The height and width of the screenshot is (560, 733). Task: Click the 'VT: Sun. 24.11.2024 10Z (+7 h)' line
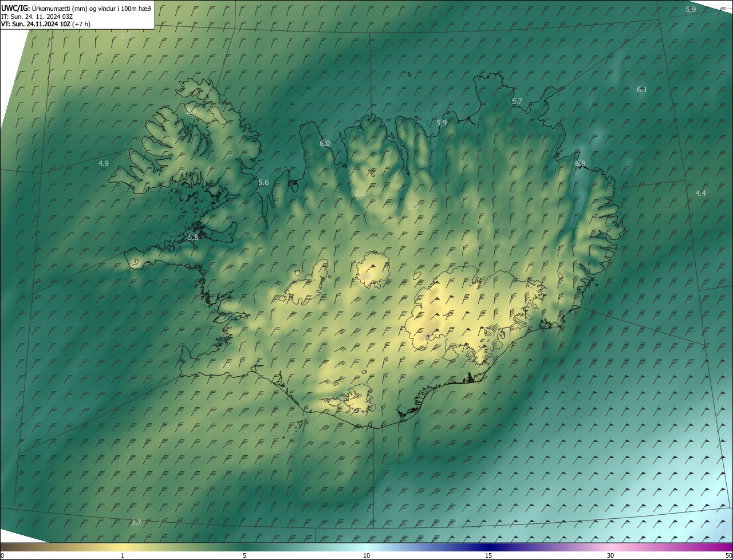tap(46, 24)
